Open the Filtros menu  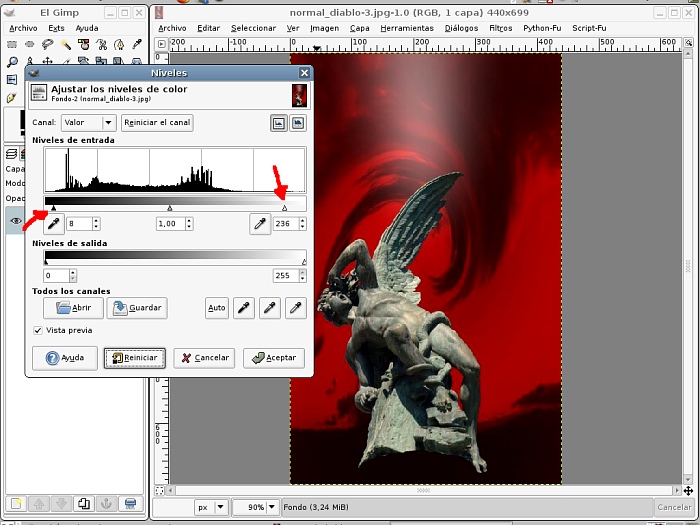(x=500, y=28)
